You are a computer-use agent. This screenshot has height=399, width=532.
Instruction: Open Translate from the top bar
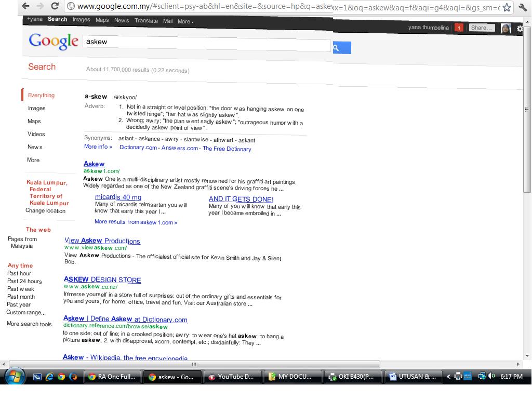tap(146, 21)
